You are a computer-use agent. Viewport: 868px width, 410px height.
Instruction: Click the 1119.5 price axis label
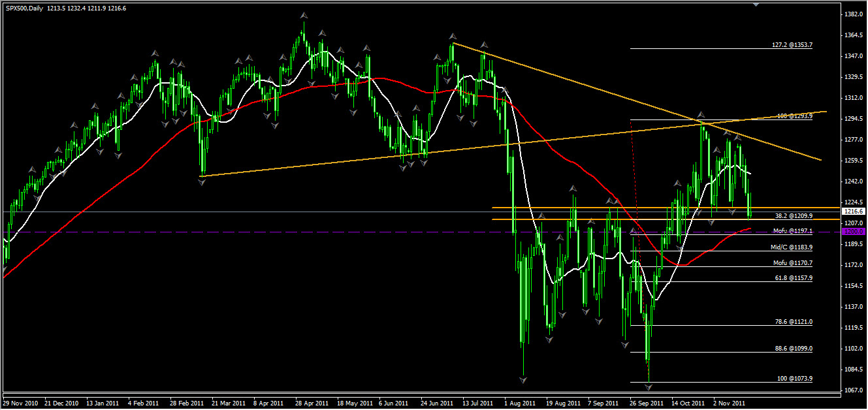[854, 328]
